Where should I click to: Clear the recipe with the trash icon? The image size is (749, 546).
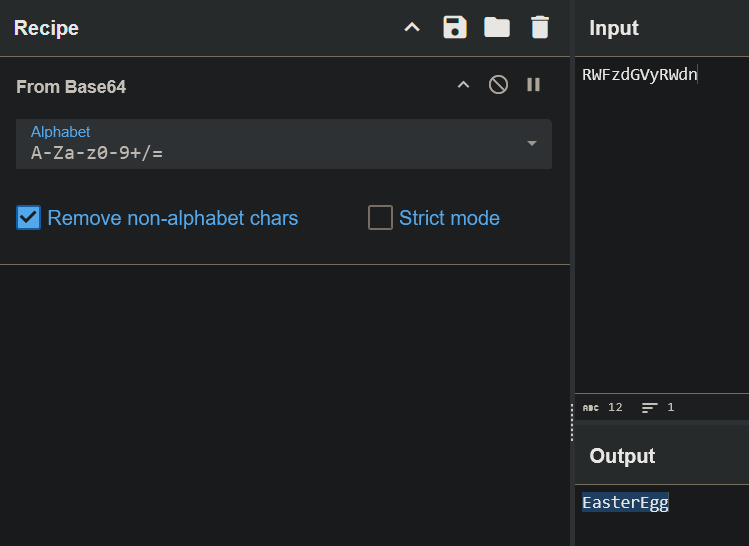click(540, 27)
